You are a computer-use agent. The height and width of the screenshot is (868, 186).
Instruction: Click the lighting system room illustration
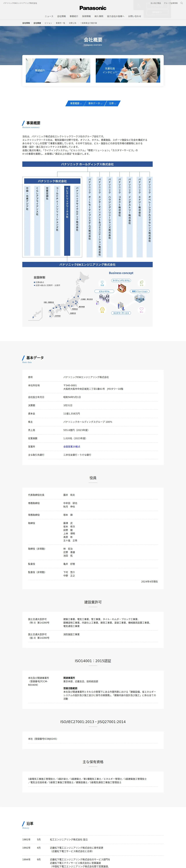pos(122,288)
